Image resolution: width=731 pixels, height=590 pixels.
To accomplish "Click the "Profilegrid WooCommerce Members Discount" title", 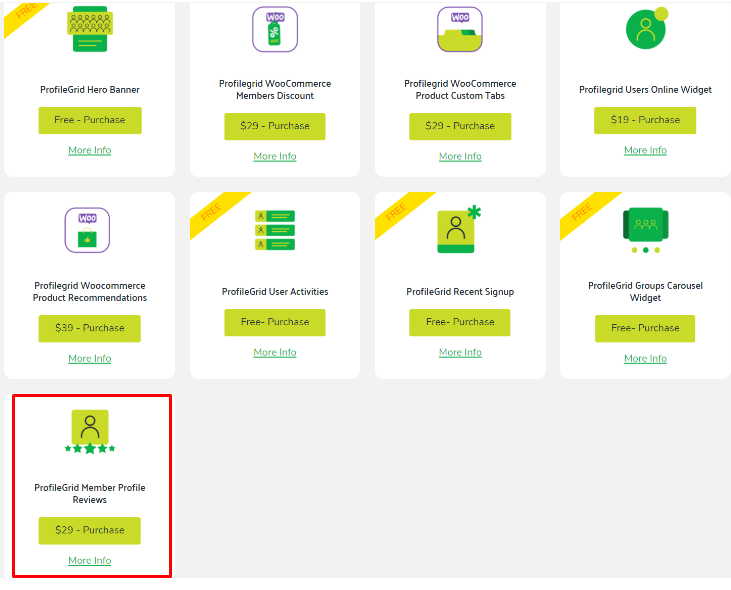I will point(275,89).
